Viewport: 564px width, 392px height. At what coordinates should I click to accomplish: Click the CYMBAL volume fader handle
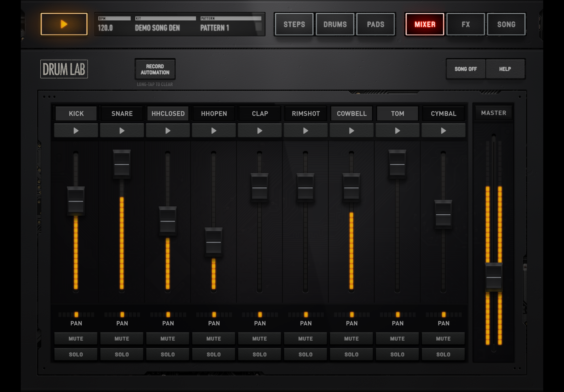443,215
